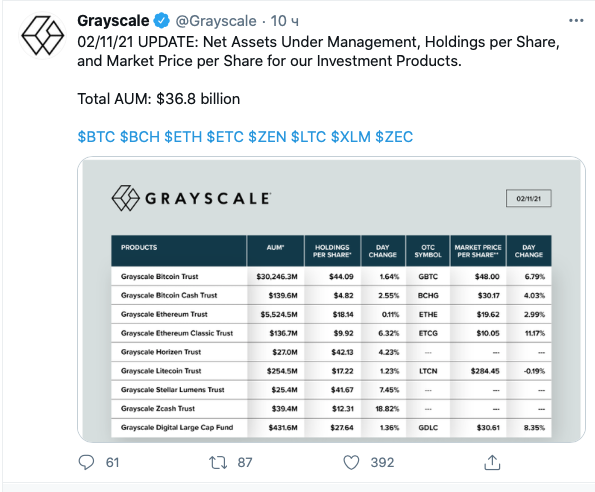Retweet this Grayscale post

218,462
